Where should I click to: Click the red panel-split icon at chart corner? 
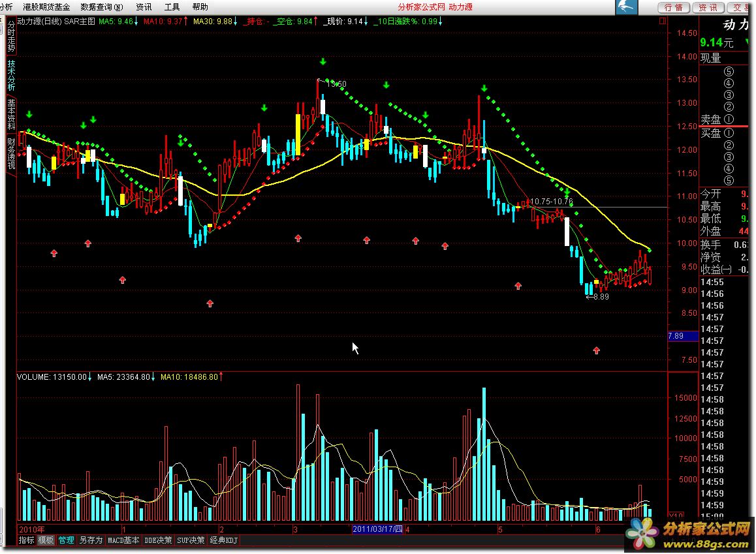(663, 21)
